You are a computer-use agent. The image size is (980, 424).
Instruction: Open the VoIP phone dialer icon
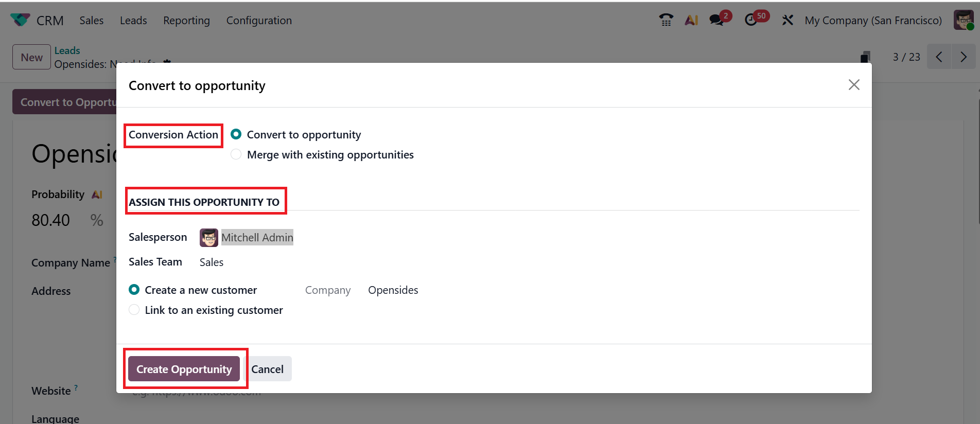[666, 20]
